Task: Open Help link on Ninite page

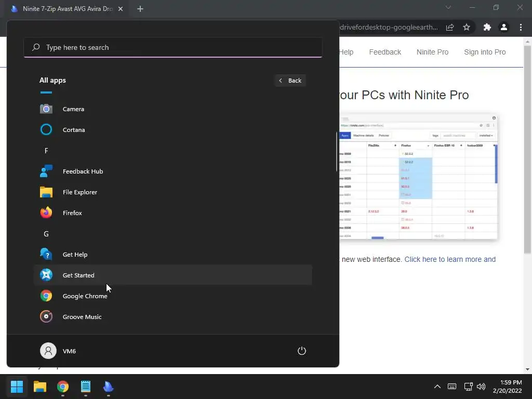Action: coord(347,52)
